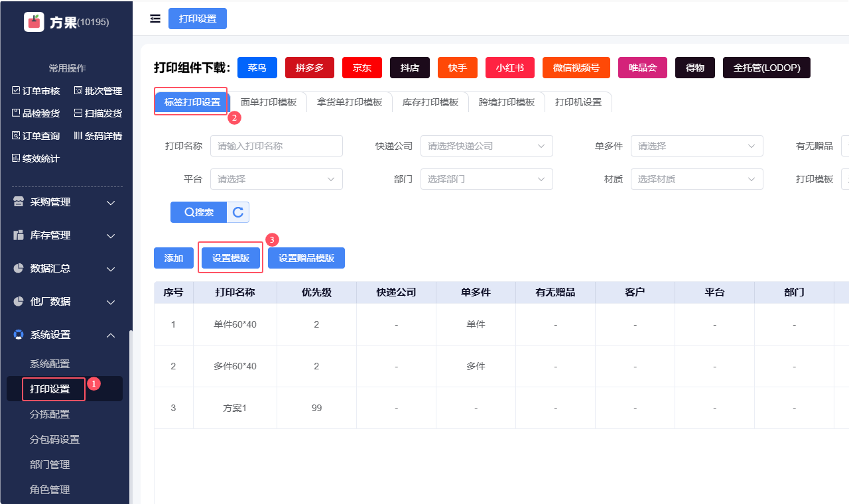Viewport: 849px width, 504px height.
Task: Open the 材质 dropdown
Action: 697,179
